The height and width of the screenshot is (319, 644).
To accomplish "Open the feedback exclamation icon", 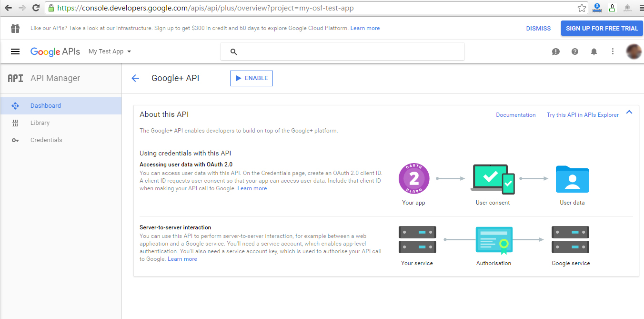I will pos(556,51).
